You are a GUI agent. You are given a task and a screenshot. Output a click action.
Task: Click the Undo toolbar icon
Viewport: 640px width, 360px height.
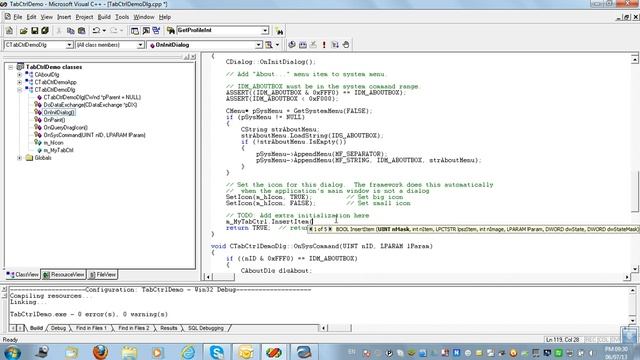[x=96, y=31]
